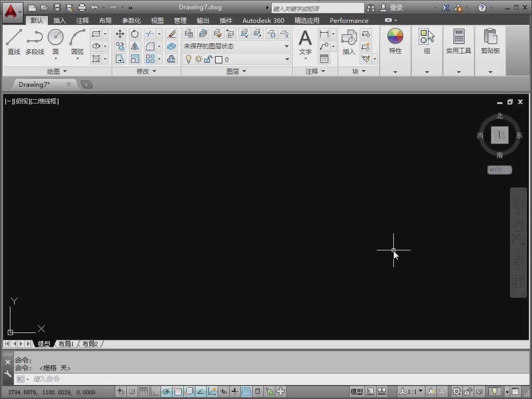The width and height of the screenshot is (532, 399).
Task: Click the layer 0 color swatch
Action: pos(219,60)
